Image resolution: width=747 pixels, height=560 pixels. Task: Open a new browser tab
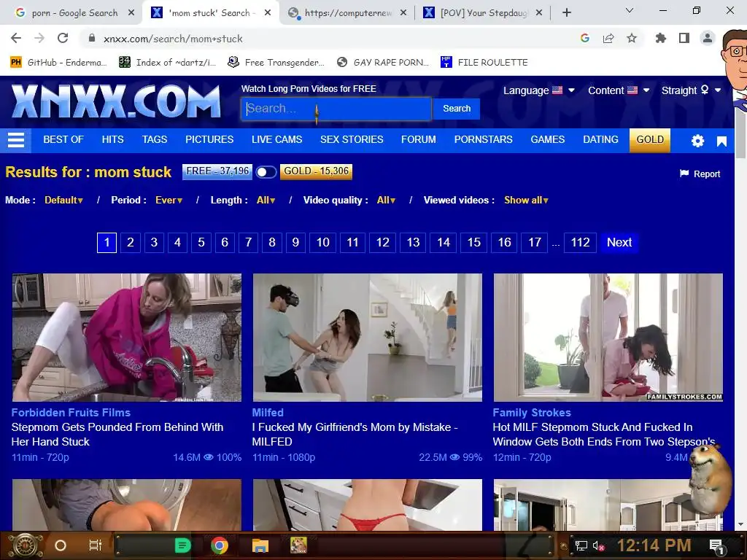(566, 13)
